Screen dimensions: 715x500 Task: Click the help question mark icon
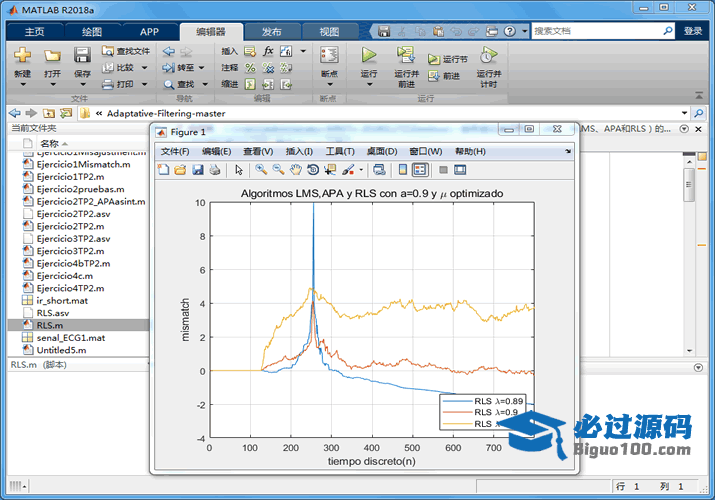pos(510,31)
